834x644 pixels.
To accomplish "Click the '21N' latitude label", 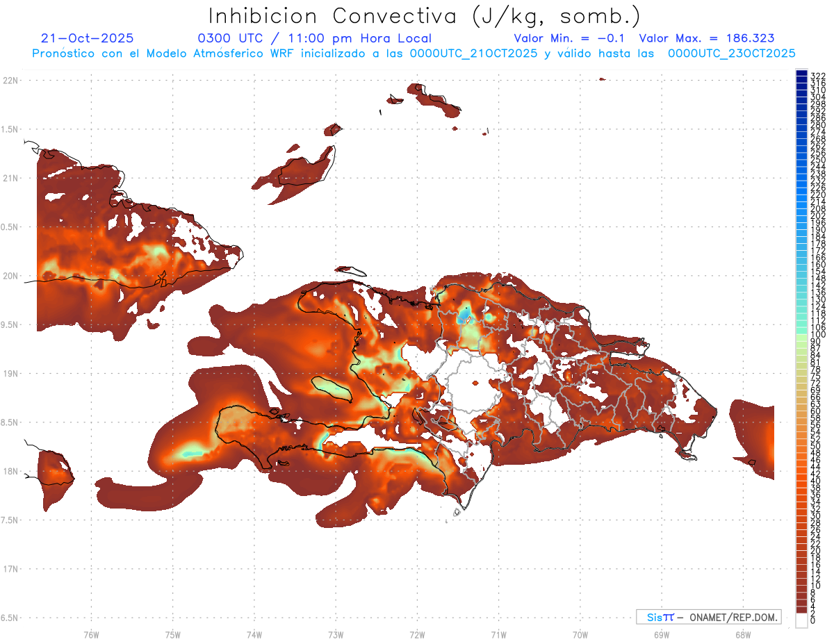I will [x=10, y=178].
